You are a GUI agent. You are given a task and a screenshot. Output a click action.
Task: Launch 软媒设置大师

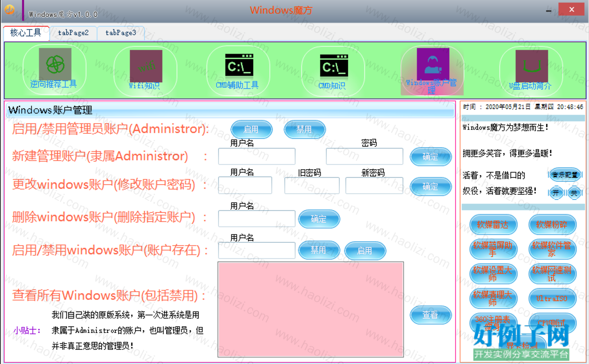(493, 274)
